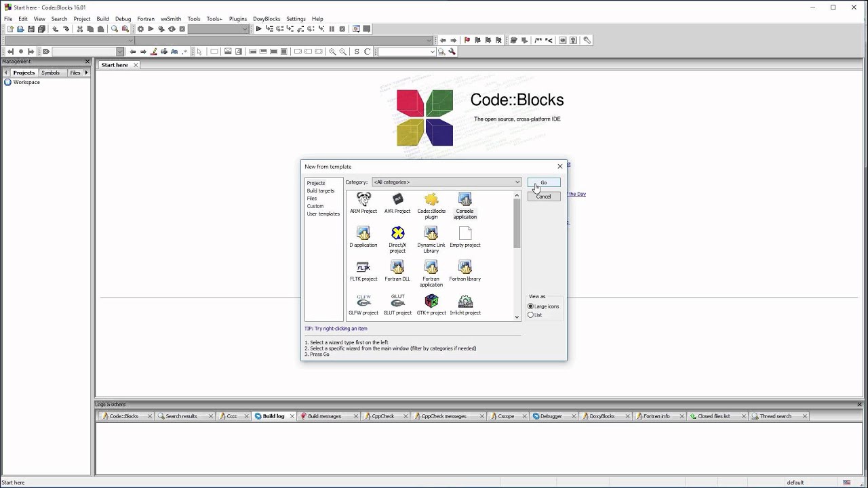Click the template list scroll-down arrow
The width and height of the screenshot is (868, 488).
coord(517,317)
